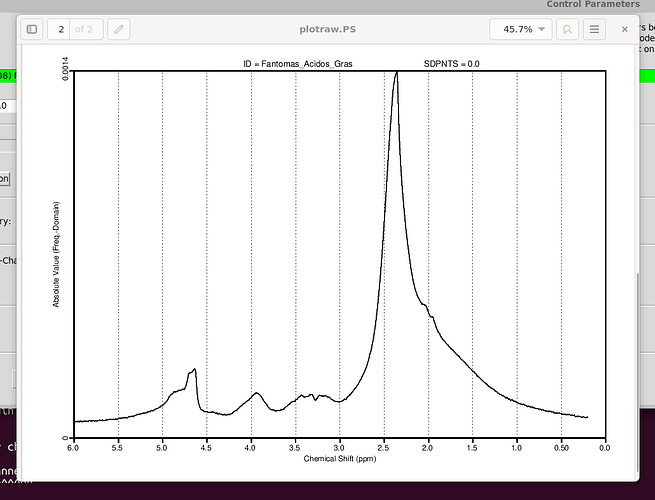Click the Chemical Shift (ppm) axis label
The height and width of the screenshot is (500, 655).
click(338, 458)
